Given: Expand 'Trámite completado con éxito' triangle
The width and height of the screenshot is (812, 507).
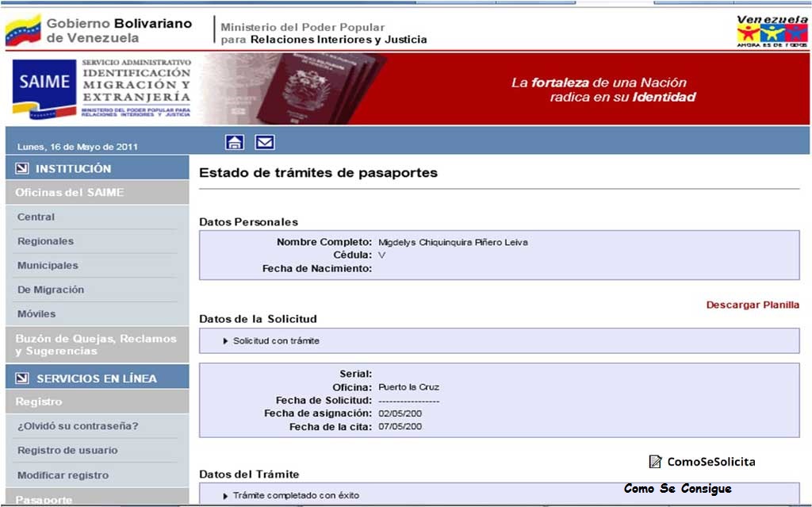Looking at the screenshot, I should (225, 496).
